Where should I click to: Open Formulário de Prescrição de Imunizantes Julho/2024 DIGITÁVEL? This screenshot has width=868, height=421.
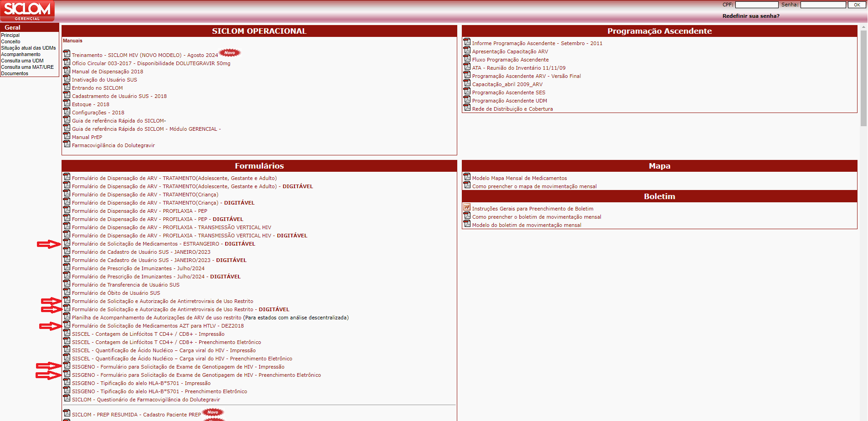tap(156, 277)
